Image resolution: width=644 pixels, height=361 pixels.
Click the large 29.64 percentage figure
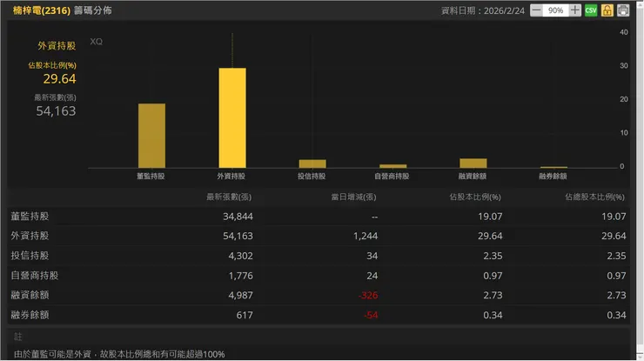(59, 79)
